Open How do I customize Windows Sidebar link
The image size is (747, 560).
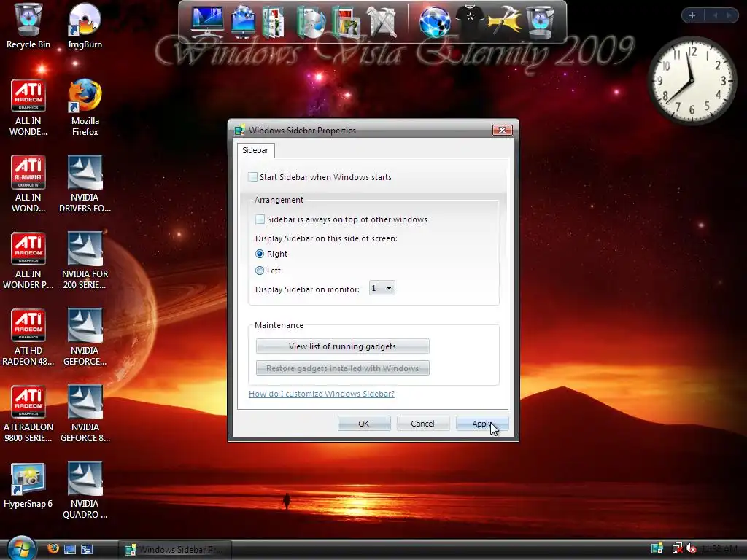[322, 394]
